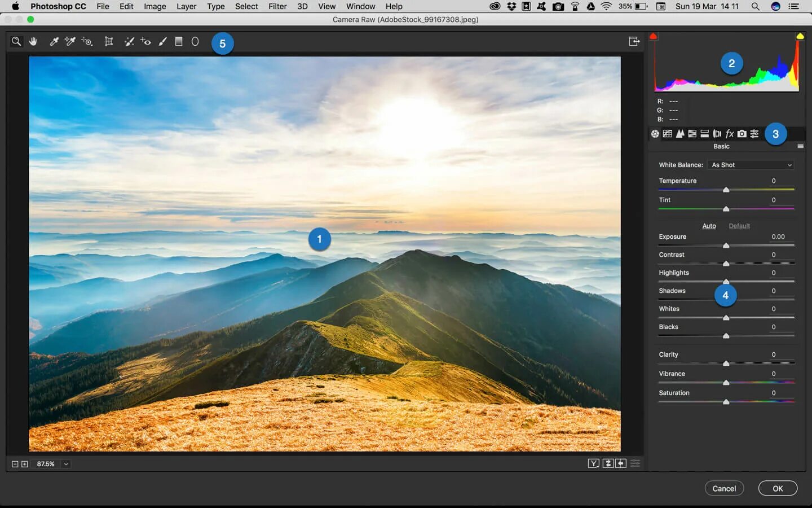Open Spotlight search in menu bar

tap(755, 6)
